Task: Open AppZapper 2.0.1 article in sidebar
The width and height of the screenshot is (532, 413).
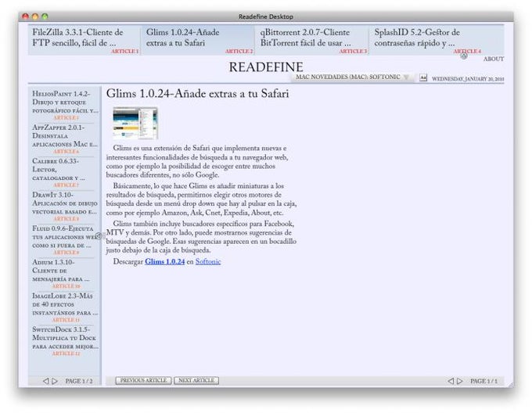Action: (x=65, y=138)
